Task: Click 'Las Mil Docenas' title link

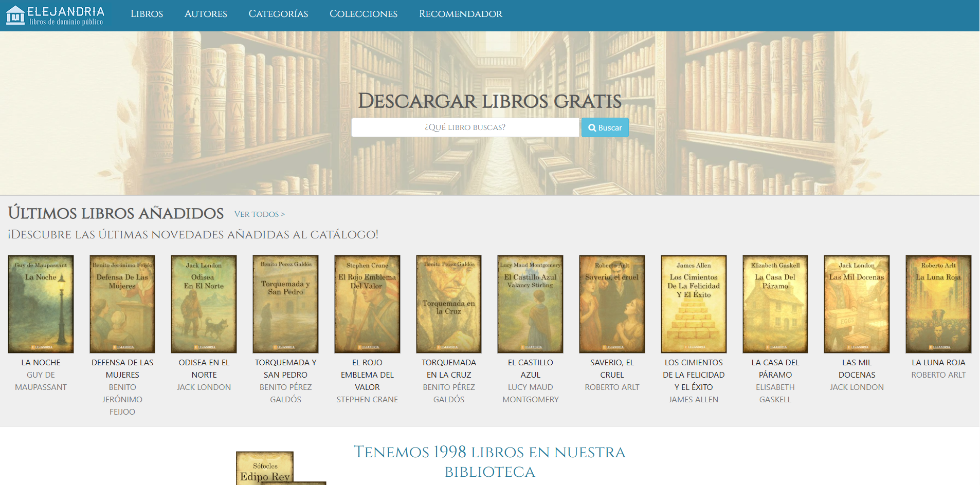Action: (857, 369)
